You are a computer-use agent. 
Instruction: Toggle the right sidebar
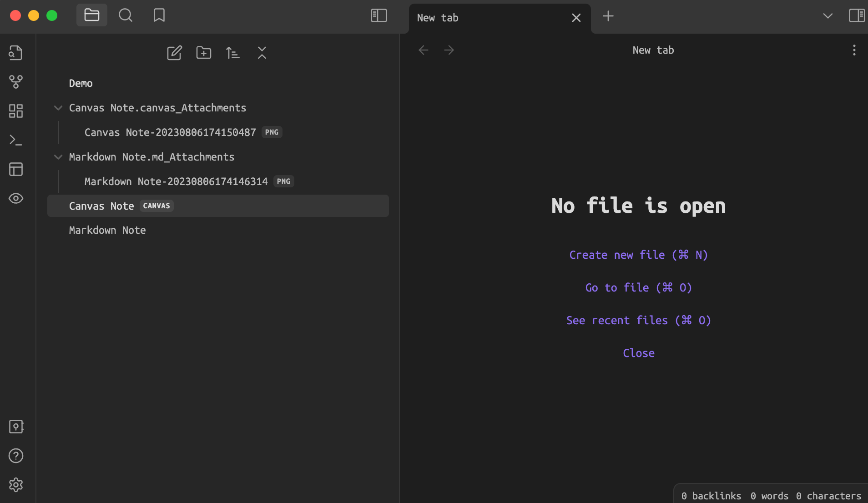click(x=857, y=15)
